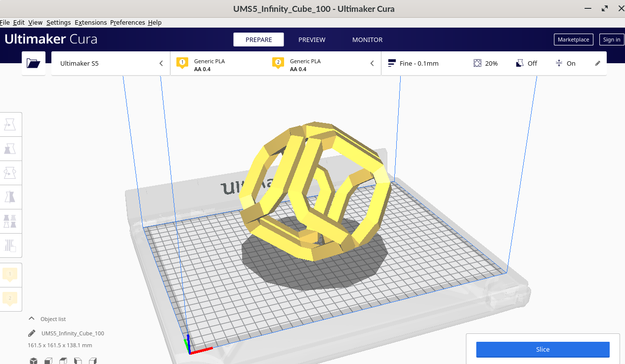
Task: Select the Support Blocker tool
Action: click(10, 245)
